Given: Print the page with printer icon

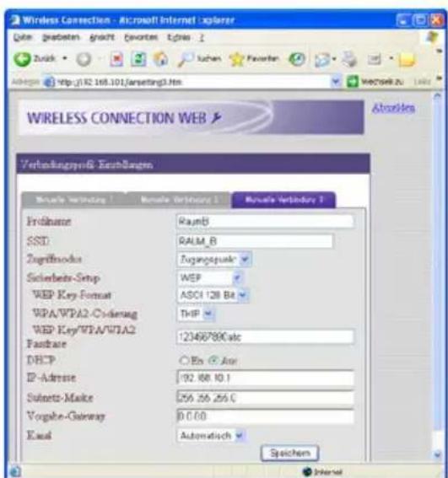Looking at the screenshot, I should (349, 59).
